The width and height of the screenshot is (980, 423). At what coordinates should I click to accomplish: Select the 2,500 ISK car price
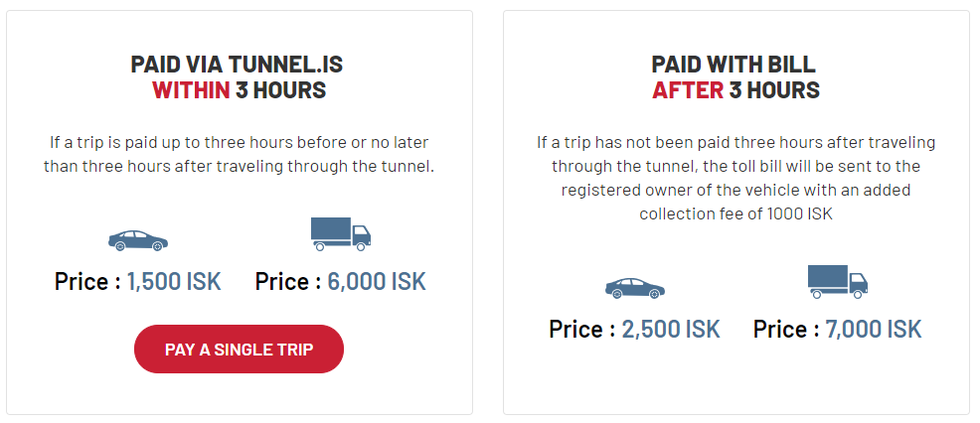[671, 329]
